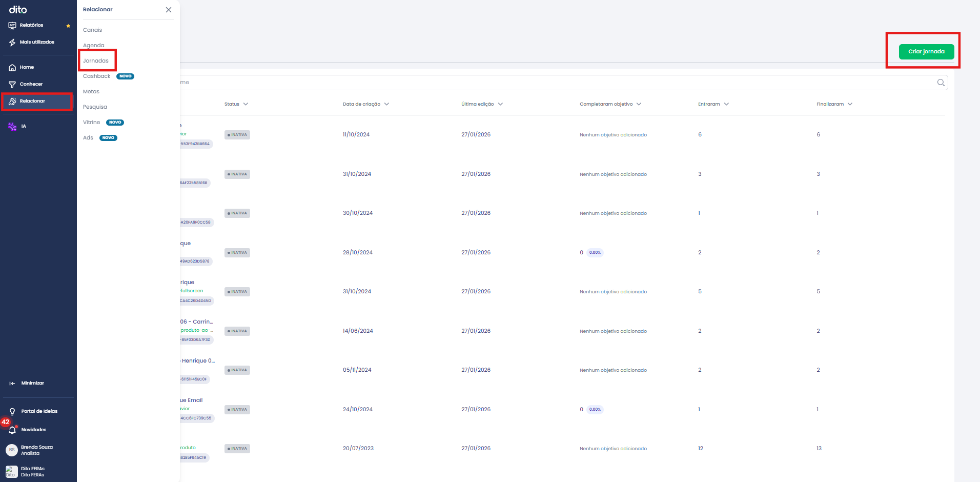Click the BS user avatar
Screen dimensions: 980x482
[12, 450]
